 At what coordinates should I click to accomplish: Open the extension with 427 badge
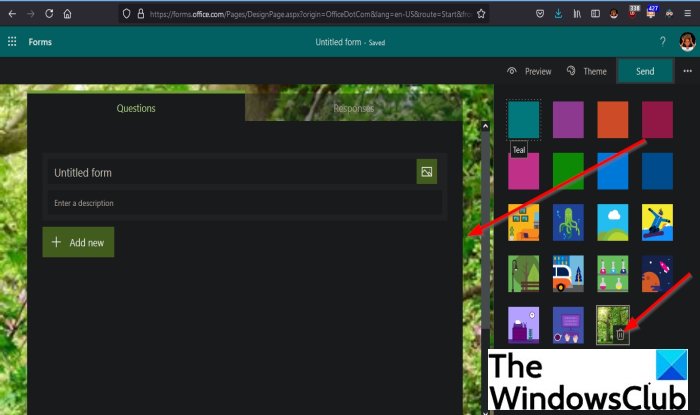(x=652, y=12)
